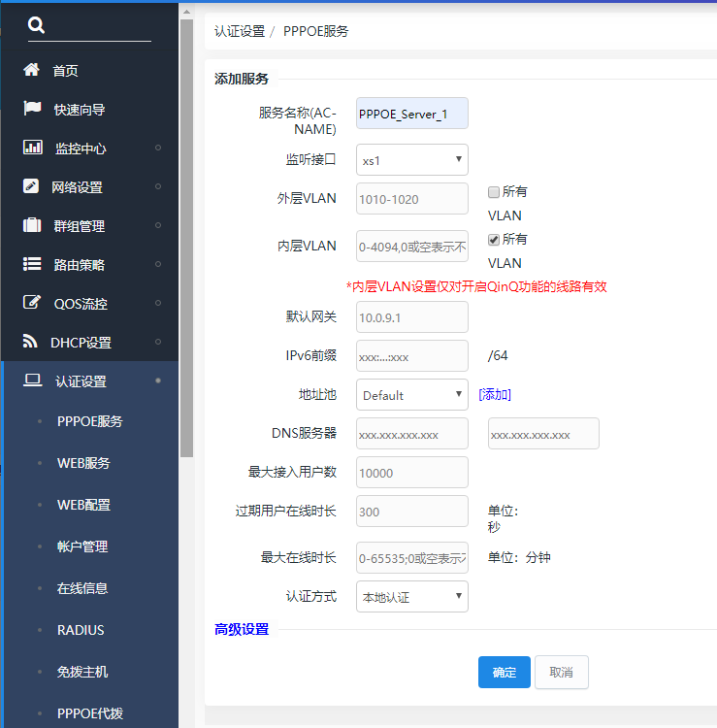This screenshot has width=717, height=728.
Task: Click the [添加] link beside 地址池
Action: [x=495, y=395]
